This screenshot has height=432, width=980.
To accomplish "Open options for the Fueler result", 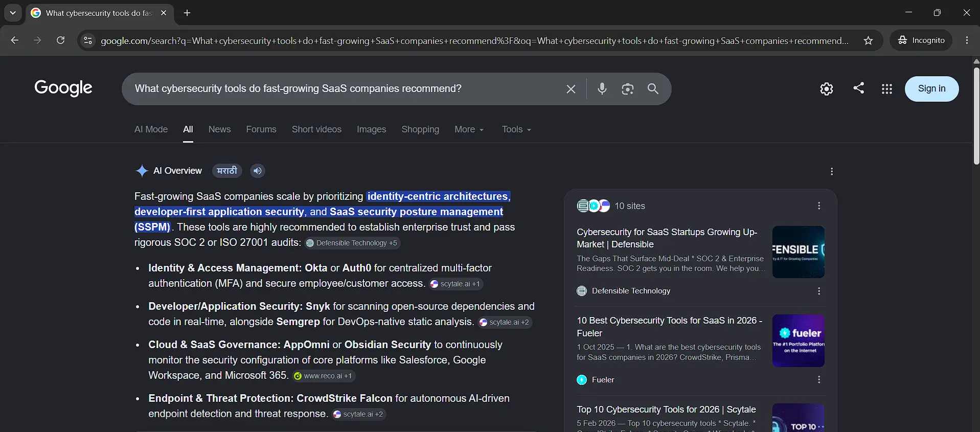I will tap(819, 379).
